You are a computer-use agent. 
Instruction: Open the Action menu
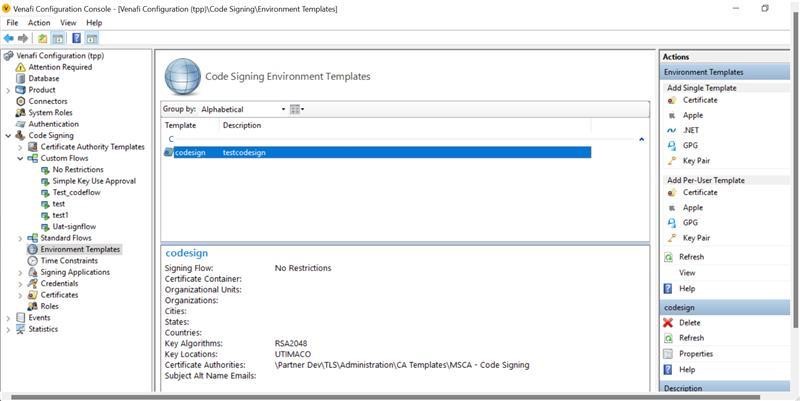pyautogui.click(x=39, y=23)
